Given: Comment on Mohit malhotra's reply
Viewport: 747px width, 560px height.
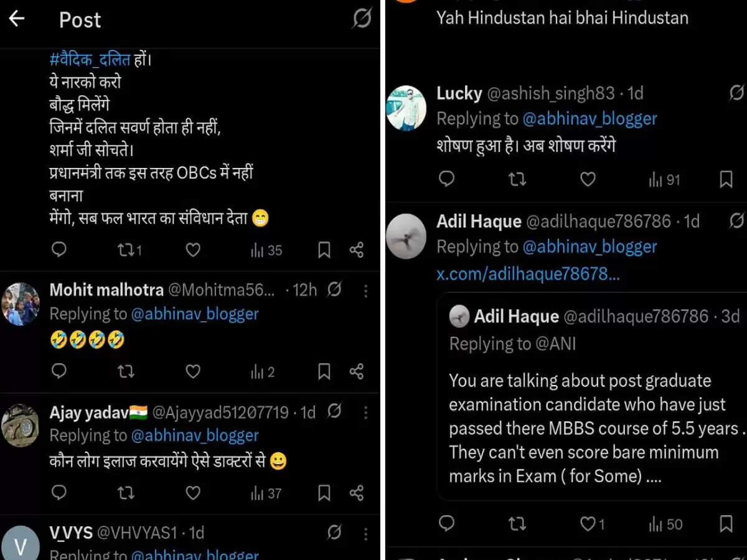Looking at the screenshot, I should coord(59,371).
